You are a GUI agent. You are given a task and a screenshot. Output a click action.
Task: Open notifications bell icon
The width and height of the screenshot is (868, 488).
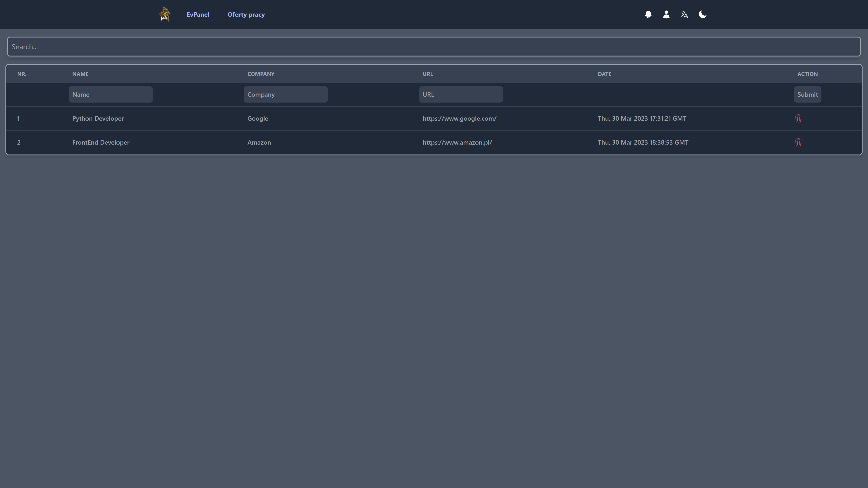(x=648, y=14)
